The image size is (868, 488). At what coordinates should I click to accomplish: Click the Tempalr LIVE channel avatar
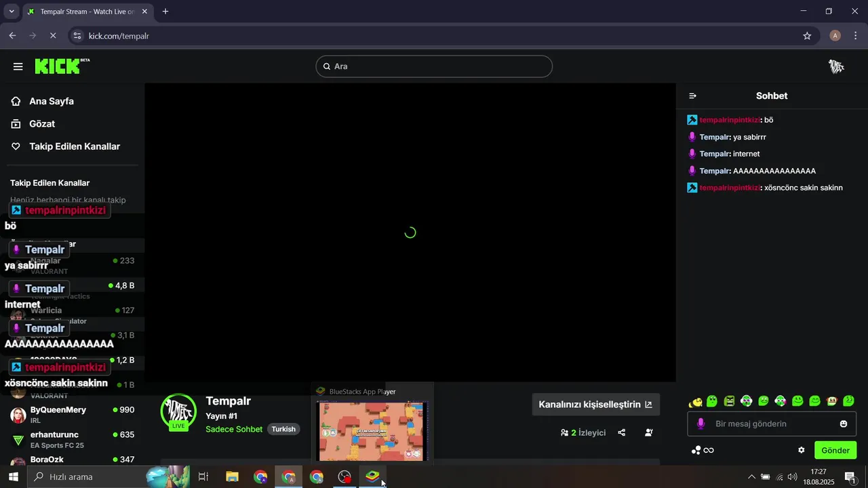coord(178,411)
